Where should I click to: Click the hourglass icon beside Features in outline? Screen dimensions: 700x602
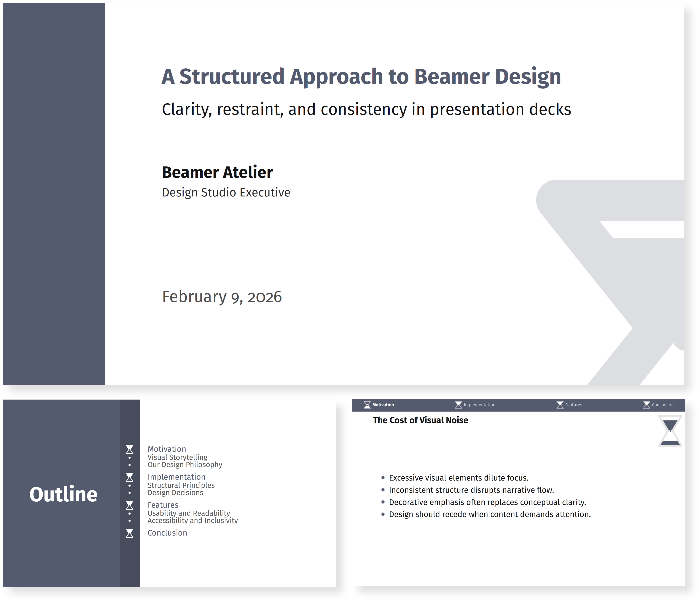tap(129, 505)
